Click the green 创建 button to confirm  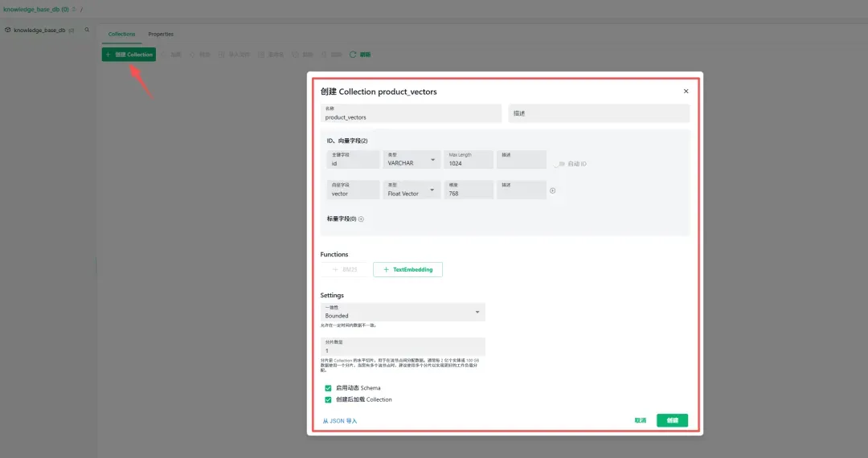(672, 420)
